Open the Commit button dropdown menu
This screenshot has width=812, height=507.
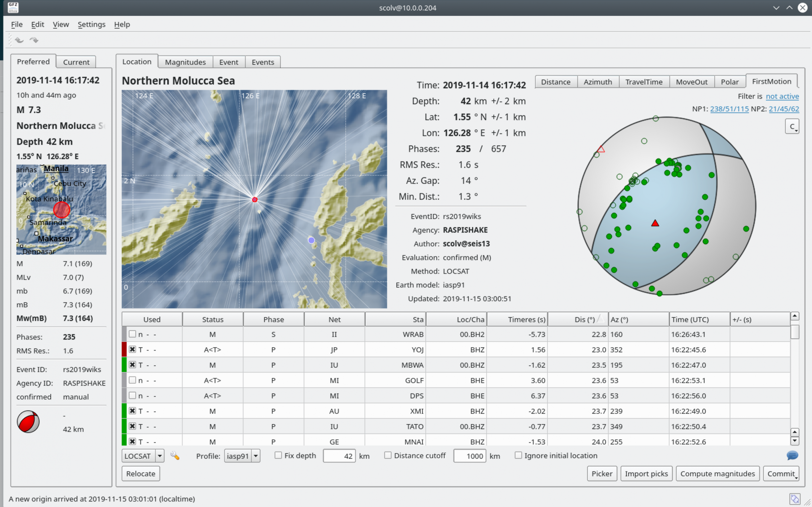point(796,477)
